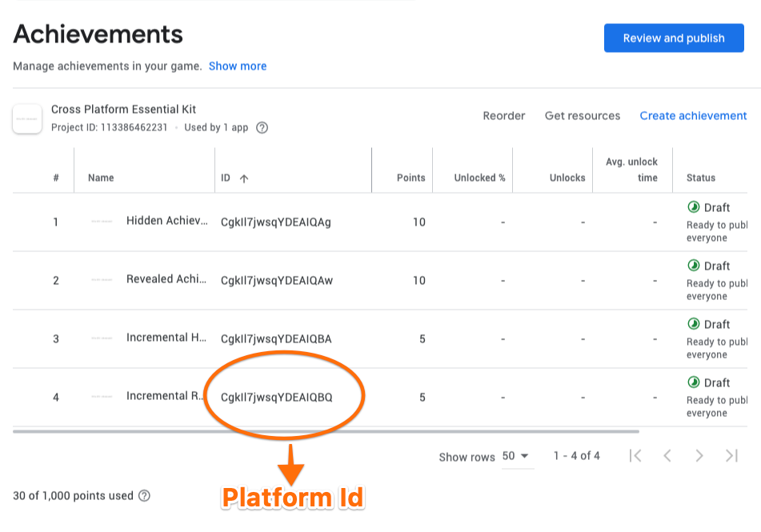This screenshot has width=761, height=532.
Task: Select the Reorder option
Action: 503,116
